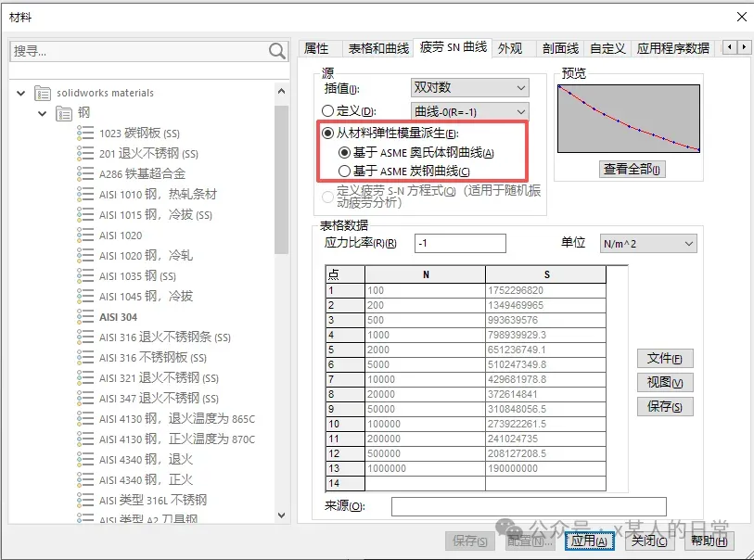Screen dimensions: 754x560
Task: Click the material icon beside AISI 1035 钢 (SS)
Action: tap(85, 276)
